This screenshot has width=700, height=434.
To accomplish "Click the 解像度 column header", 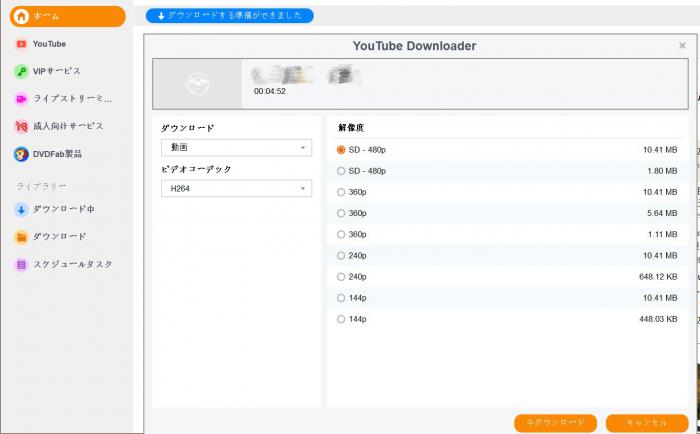I will [x=351, y=128].
